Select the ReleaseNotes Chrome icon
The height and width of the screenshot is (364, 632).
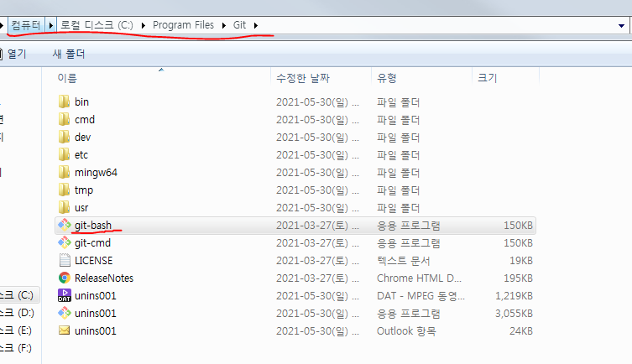[65, 278]
